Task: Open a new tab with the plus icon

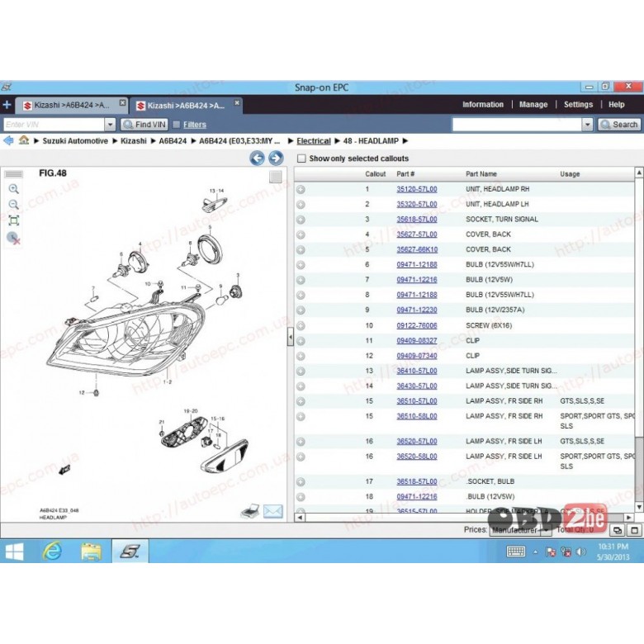Action: [x=7, y=105]
